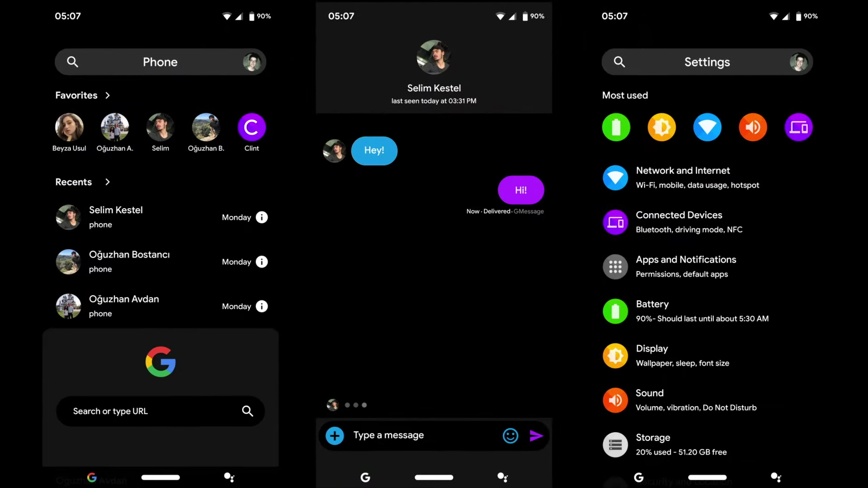868x488 pixels.
Task: Open Connected Devices settings icon
Action: (616, 221)
